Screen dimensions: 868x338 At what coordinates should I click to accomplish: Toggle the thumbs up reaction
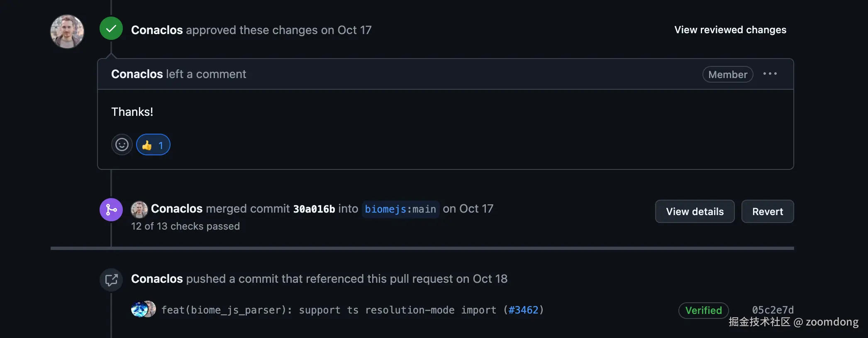coord(153,145)
